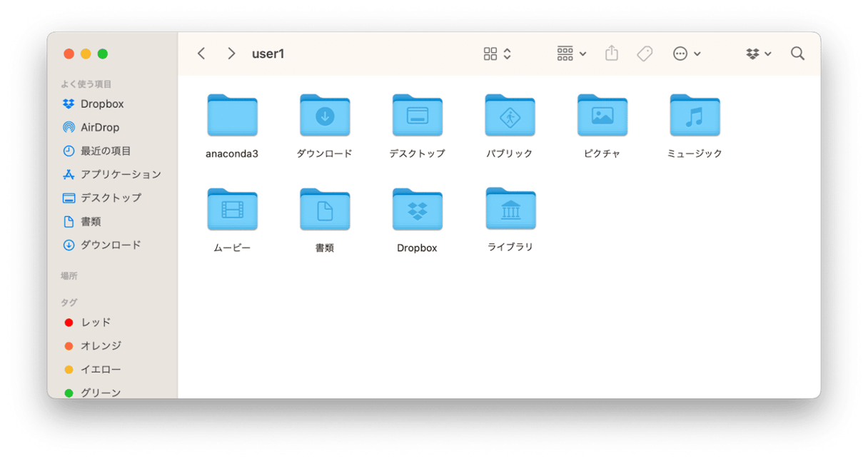The image size is (868, 461).
Task: Expand the group-by options dropdown
Action: click(x=572, y=54)
